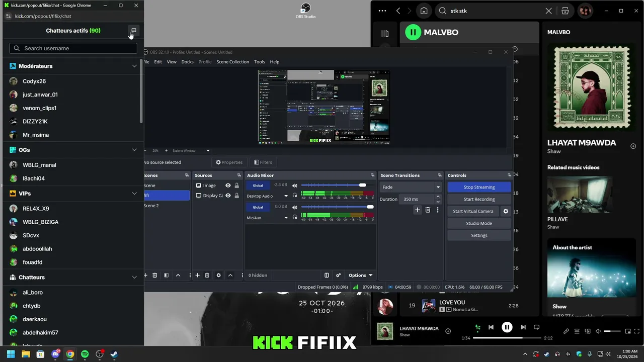The image size is (644, 362).
Task: Toggle Spotify shuffle
Action: coord(477,327)
